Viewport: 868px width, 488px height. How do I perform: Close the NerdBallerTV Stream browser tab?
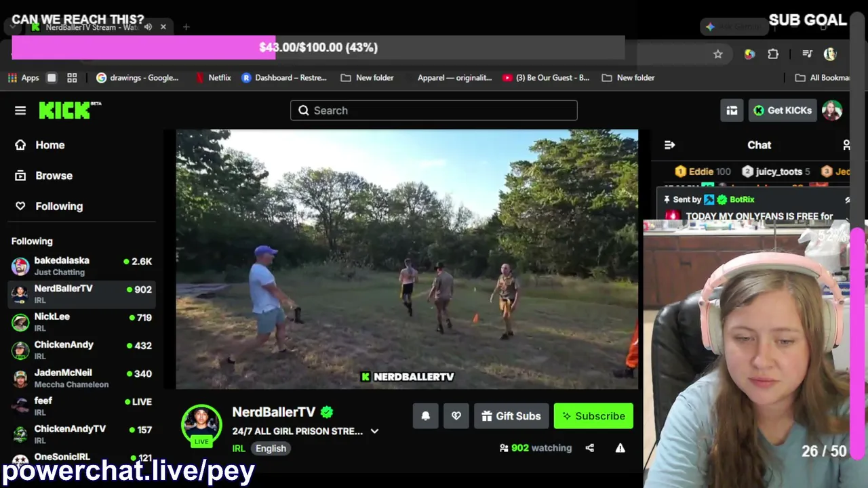[163, 27]
